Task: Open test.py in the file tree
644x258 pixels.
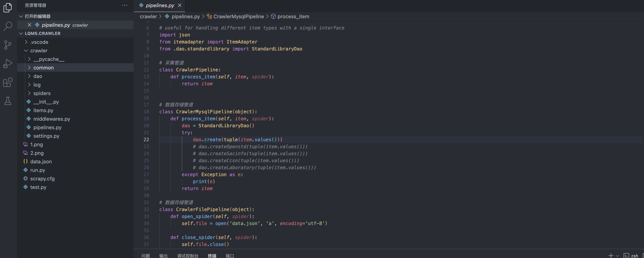Action: [75, 187]
